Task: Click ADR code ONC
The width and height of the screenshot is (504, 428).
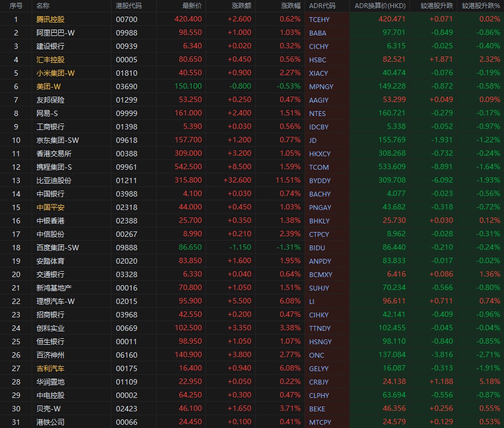Action: [317, 356]
